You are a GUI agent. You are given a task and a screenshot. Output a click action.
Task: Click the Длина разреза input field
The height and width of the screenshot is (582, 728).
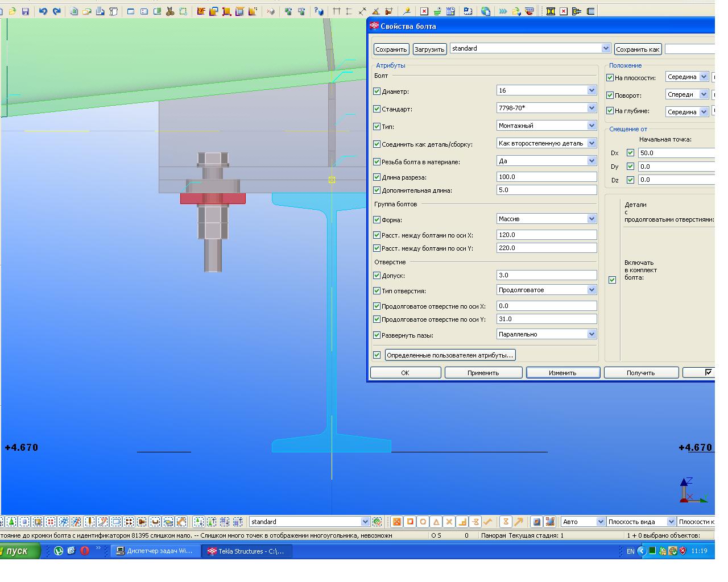coord(546,177)
